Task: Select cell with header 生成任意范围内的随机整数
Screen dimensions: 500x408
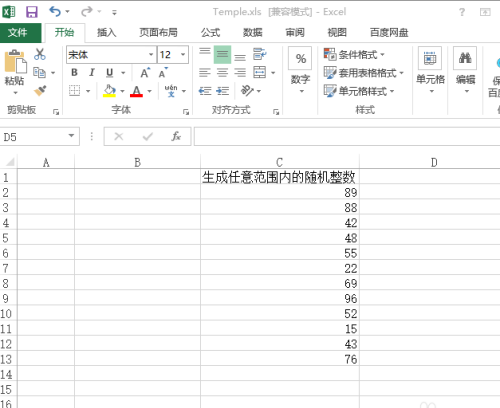Action: [280, 177]
